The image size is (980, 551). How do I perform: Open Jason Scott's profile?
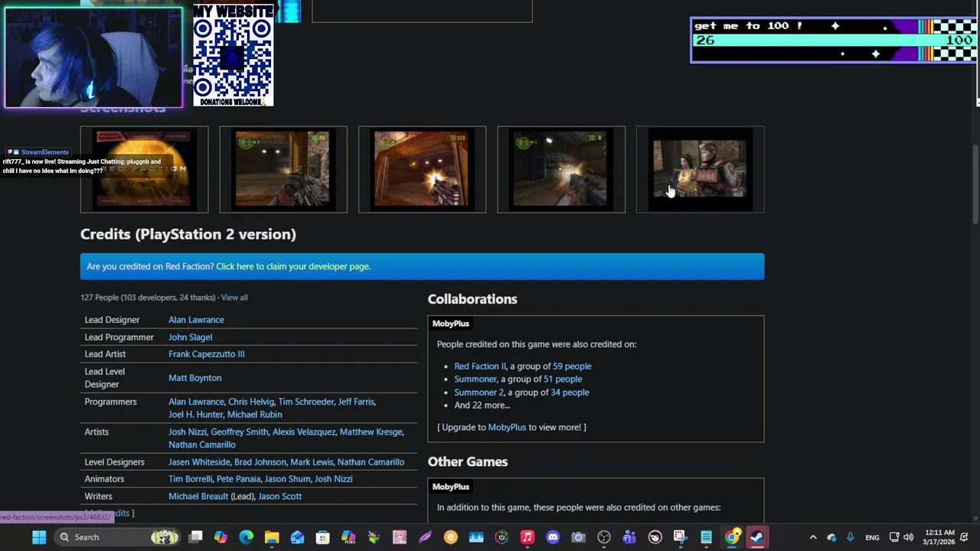280,497
